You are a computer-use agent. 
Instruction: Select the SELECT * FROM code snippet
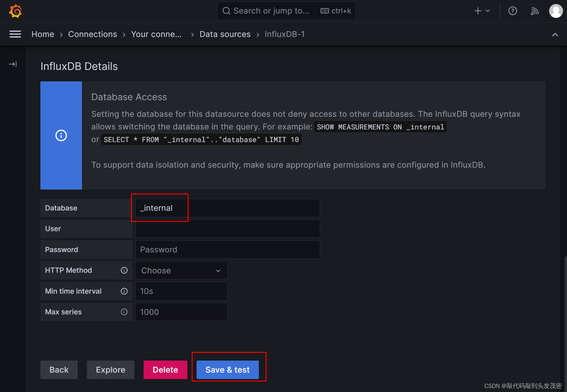click(x=201, y=140)
